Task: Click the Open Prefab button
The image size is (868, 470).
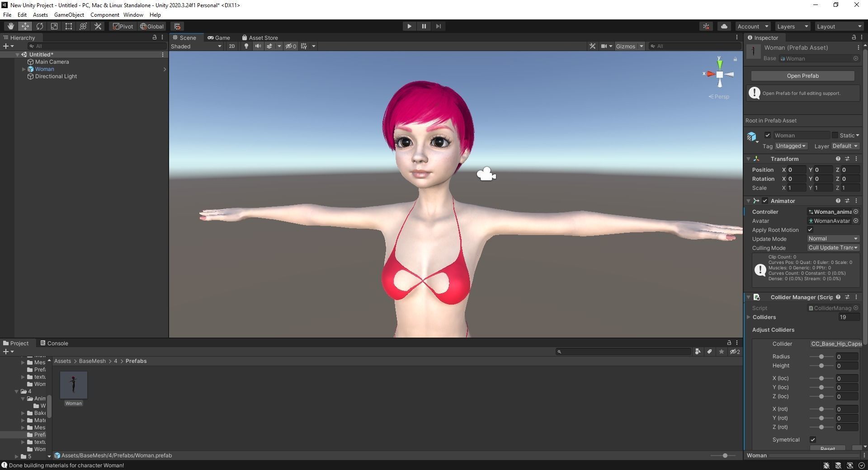Action: tap(802, 76)
